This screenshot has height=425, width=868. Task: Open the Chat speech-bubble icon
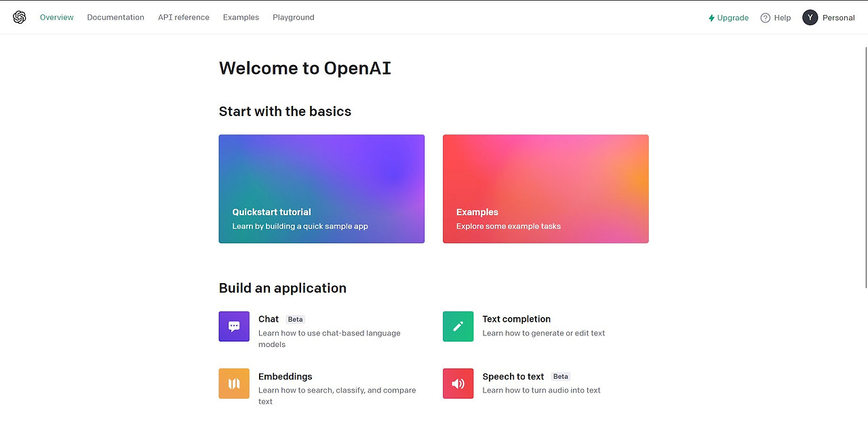[x=234, y=327]
